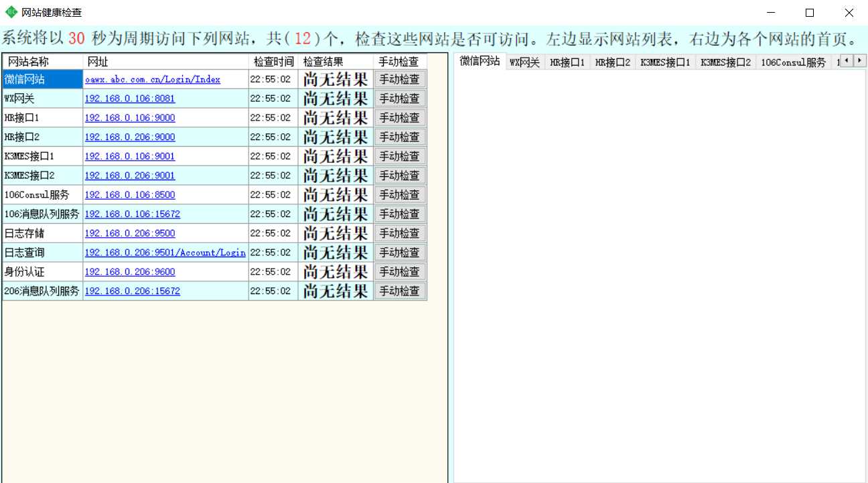The image size is (868, 483).
Task: Switch to the 微信网站 tab
Action: 480,61
